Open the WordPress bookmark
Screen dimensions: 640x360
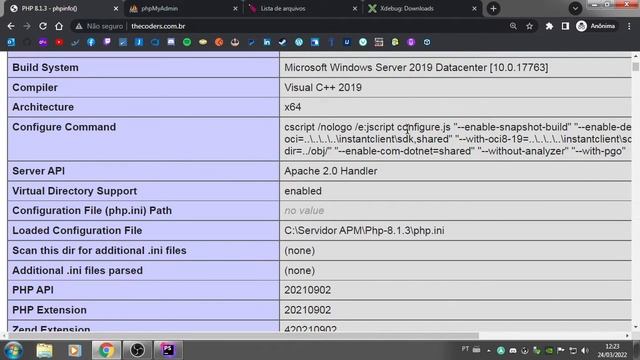[x=299, y=42]
